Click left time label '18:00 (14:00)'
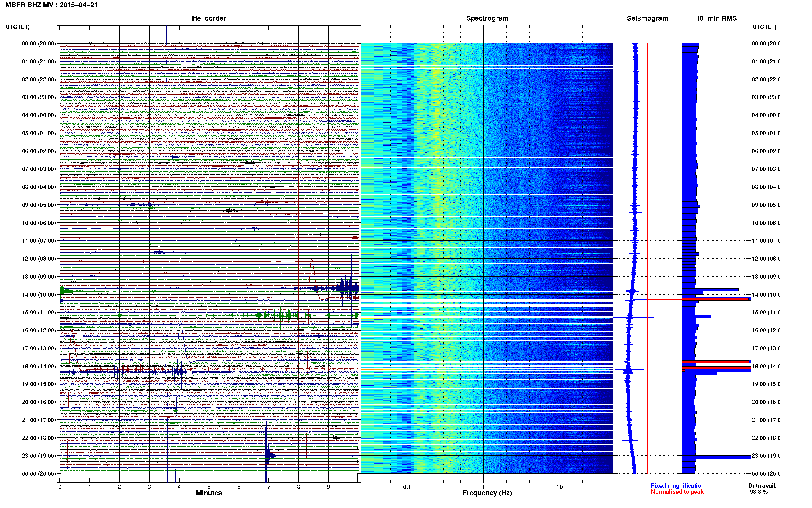 pos(39,366)
